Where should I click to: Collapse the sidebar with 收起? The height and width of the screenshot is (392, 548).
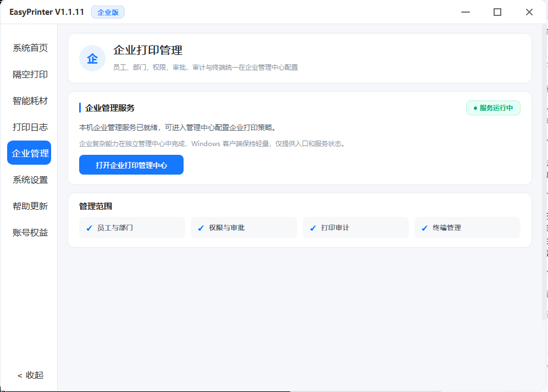tap(30, 375)
